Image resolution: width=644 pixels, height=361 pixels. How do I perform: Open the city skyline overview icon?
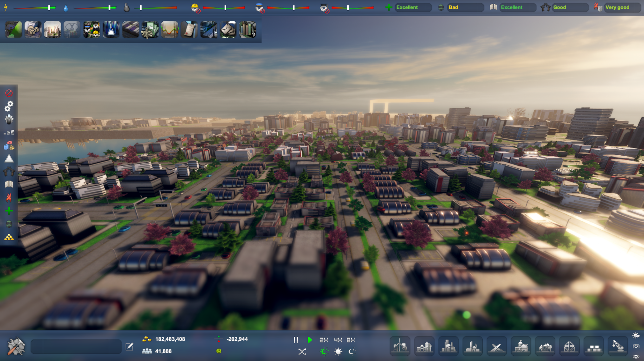tap(53, 29)
